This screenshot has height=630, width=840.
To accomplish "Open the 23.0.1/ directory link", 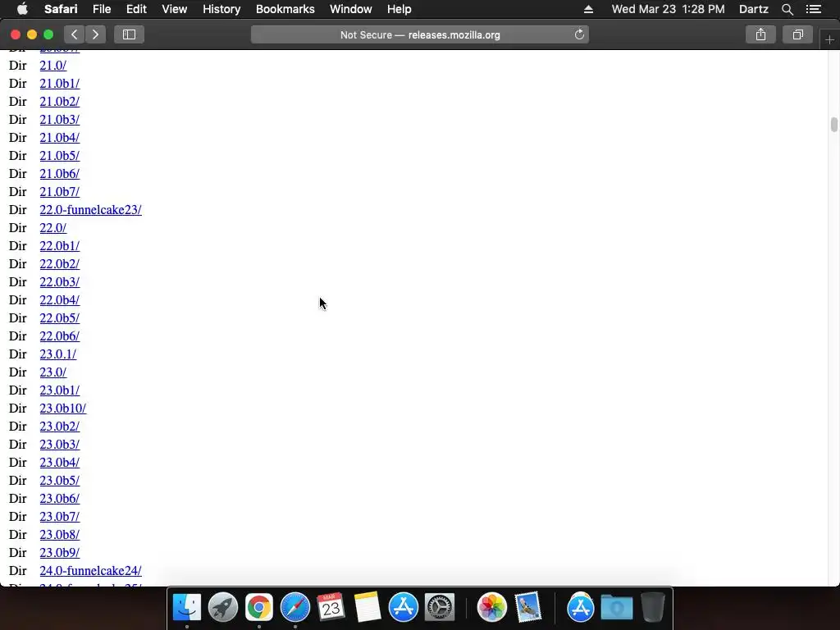I will pos(58,354).
